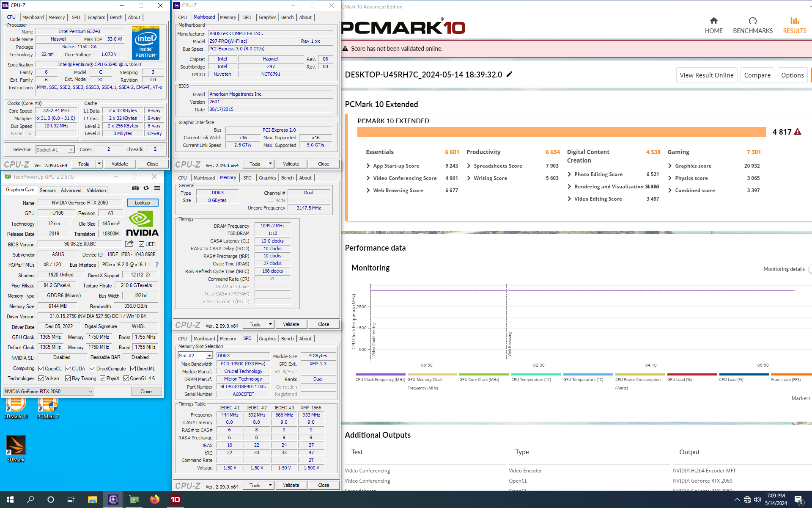Viewport: 812px width, 508px height.
Task: Open the Benchmarks gauge icon
Action: 752,21
